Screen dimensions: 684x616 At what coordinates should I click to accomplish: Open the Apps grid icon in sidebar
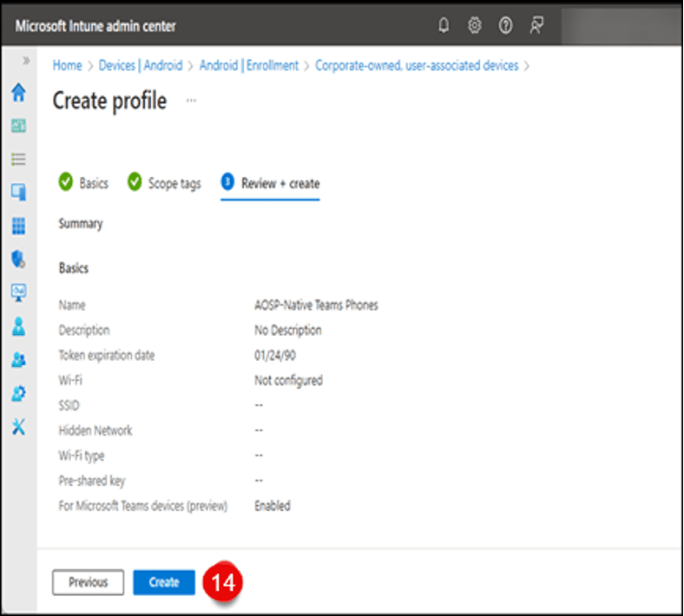click(18, 226)
